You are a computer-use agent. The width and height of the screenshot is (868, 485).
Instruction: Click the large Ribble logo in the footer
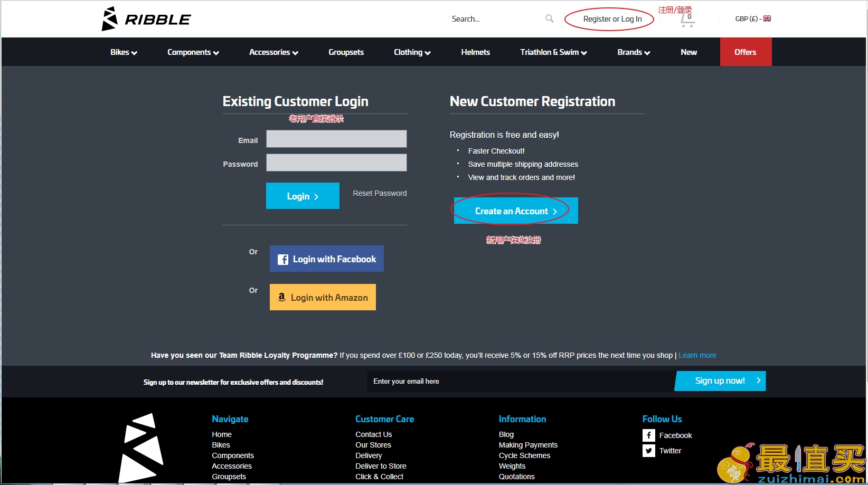[x=141, y=448]
